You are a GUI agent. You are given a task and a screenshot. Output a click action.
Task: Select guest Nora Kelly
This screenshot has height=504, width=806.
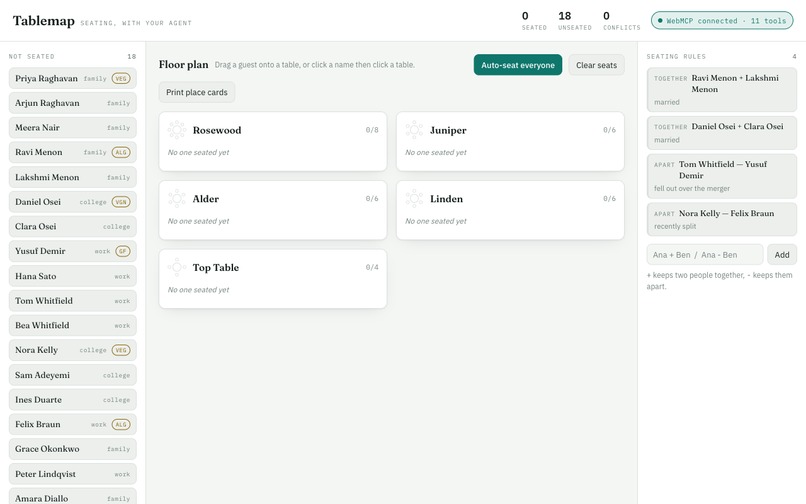click(72, 350)
